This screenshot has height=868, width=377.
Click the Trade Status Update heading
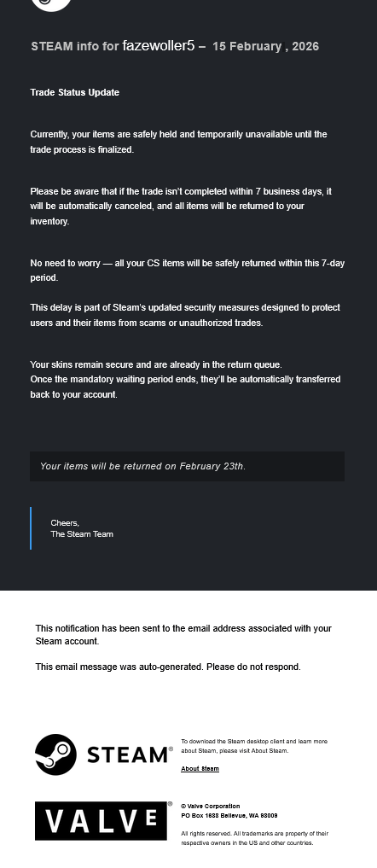pos(75,92)
